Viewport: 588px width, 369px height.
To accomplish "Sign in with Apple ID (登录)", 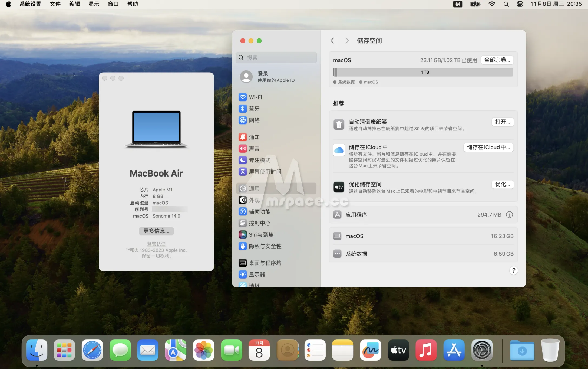I will pyautogui.click(x=276, y=77).
